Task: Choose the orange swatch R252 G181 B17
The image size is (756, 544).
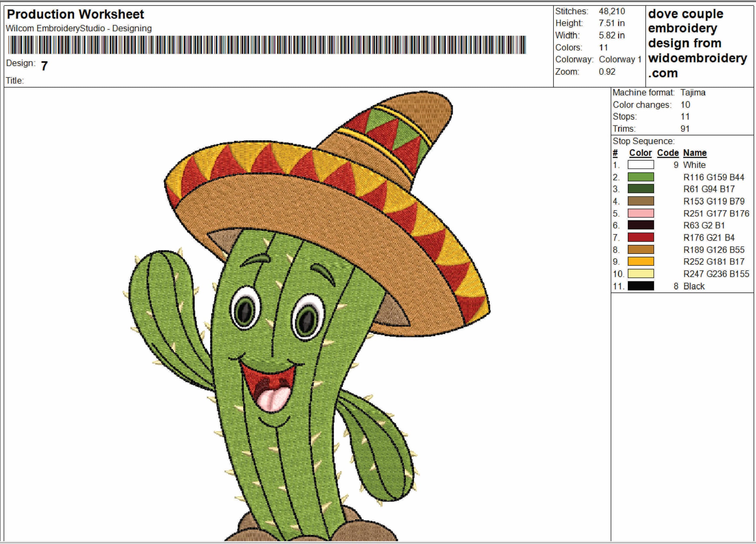Action: [641, 262]
